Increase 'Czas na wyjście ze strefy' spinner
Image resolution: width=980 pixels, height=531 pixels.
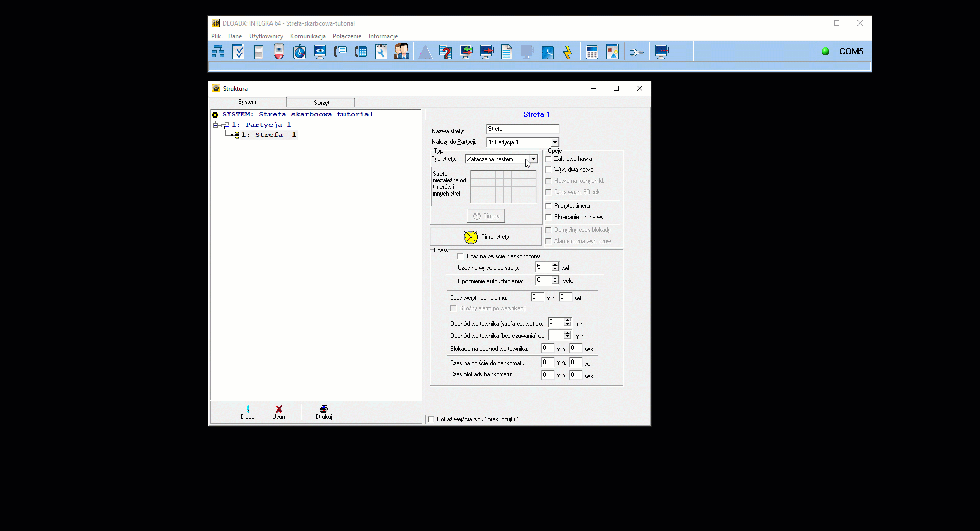tap(555, 265)
